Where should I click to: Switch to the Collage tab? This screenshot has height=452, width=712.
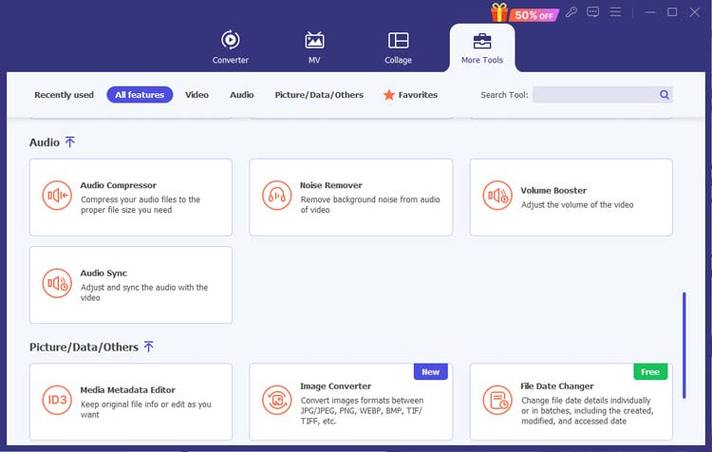click(398, 47)
